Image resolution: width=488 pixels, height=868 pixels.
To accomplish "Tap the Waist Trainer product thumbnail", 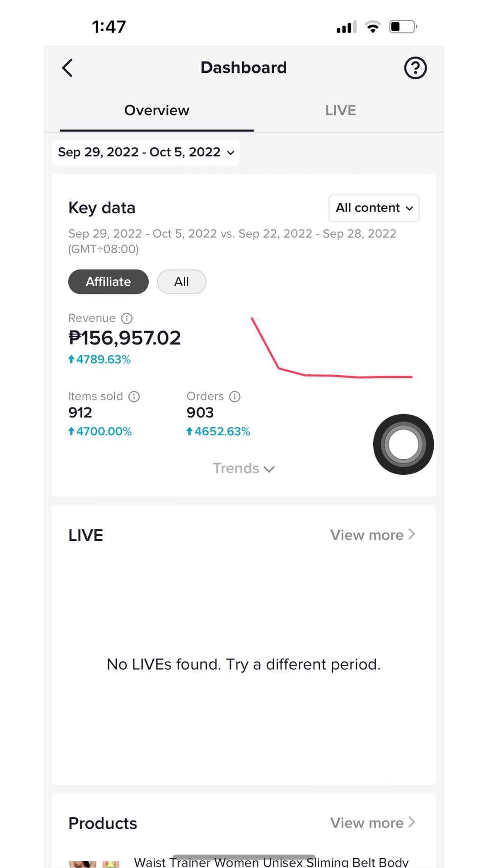I will [x=94, y=863].
